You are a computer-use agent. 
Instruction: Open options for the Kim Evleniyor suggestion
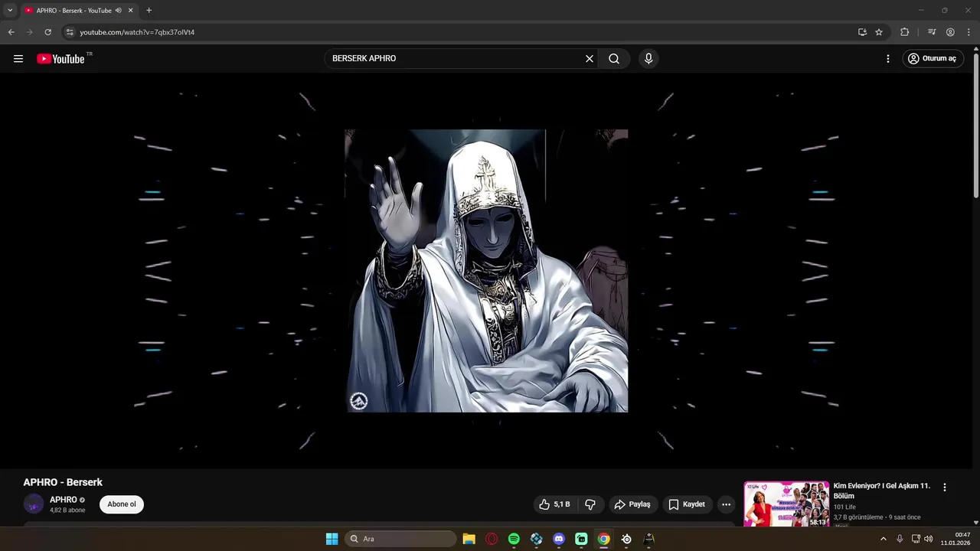(945, 487)
